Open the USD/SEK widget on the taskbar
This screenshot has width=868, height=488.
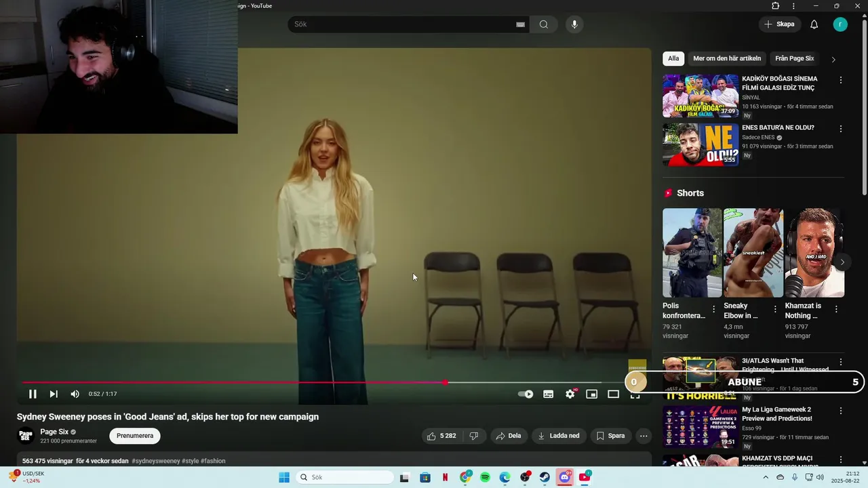pos(27,477)
